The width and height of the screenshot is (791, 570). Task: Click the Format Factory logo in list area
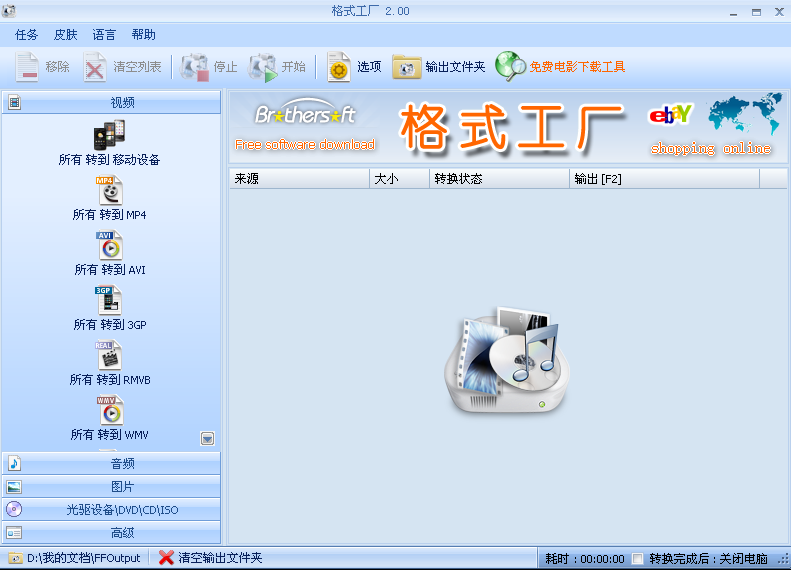click(507, 361)
